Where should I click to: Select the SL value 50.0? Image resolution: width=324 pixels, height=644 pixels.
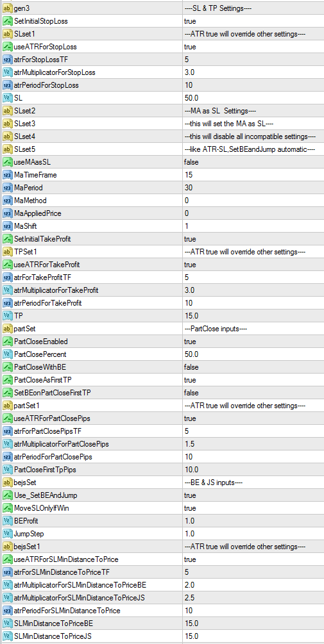tap(191, 98)
